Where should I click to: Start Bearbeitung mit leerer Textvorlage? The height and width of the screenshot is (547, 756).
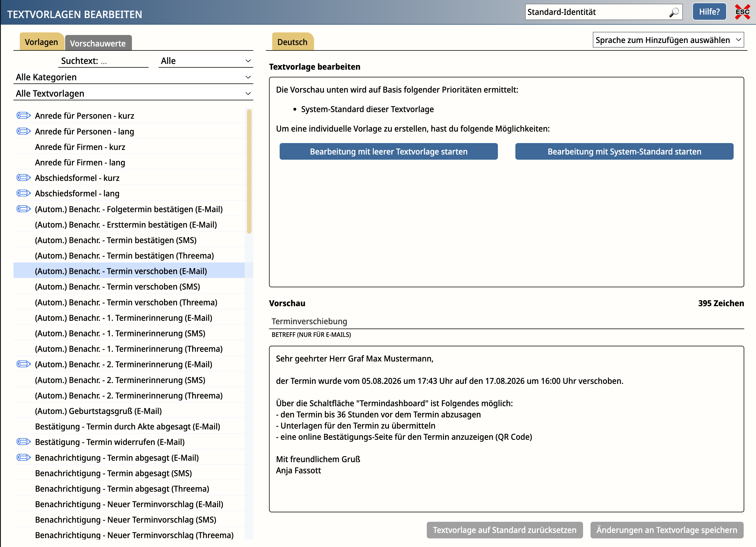(389, 152)
